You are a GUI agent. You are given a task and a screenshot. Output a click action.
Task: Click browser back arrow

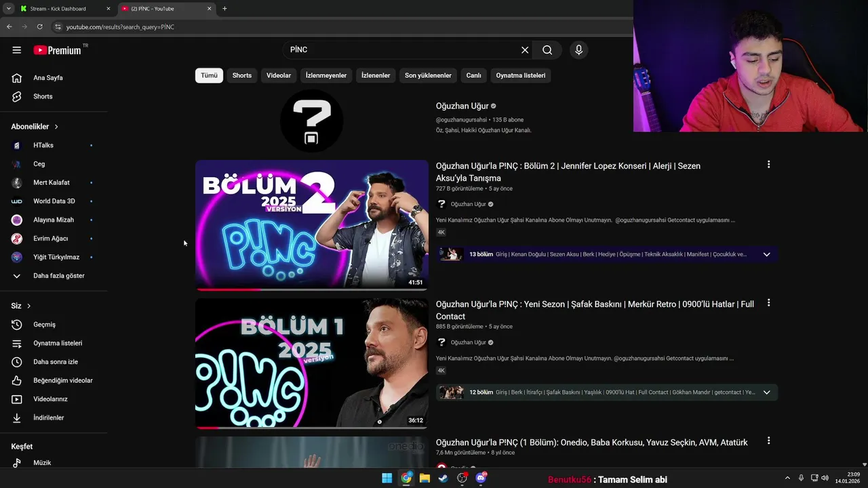pos(9,27)
